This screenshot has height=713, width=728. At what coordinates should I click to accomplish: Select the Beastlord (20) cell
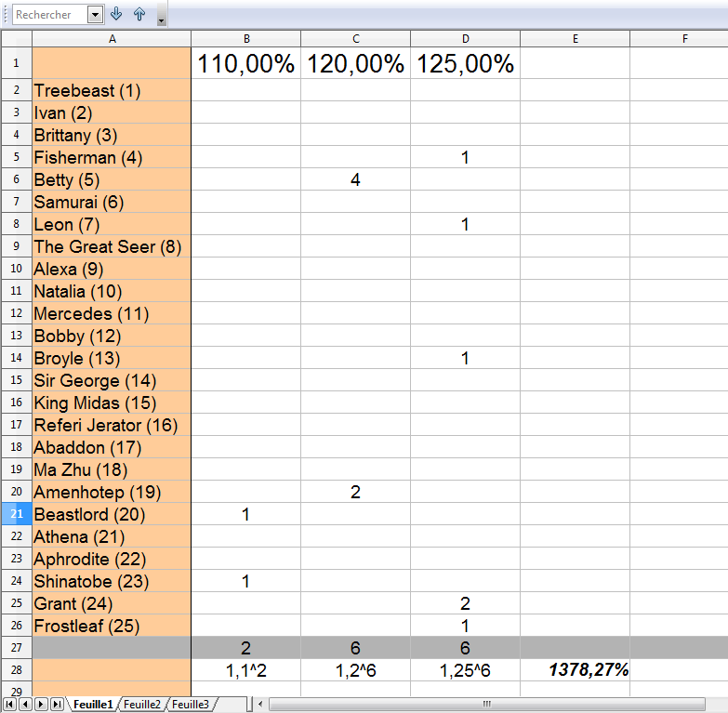tap(112, 514)
